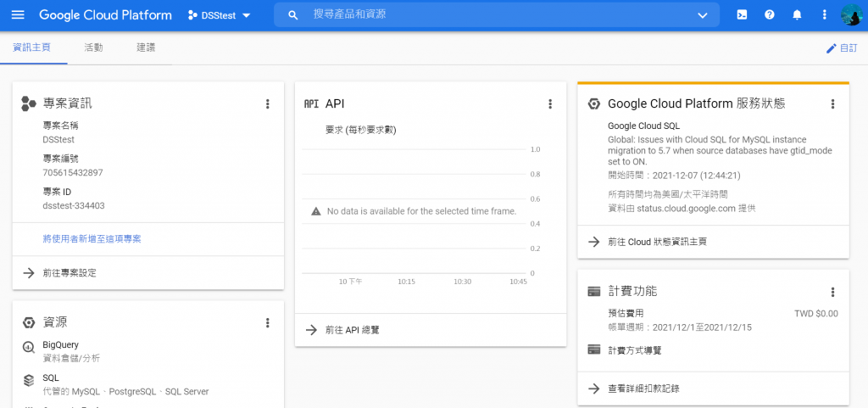Click the arrow icon beside 前往 Cloud 狀態資訊主頁
Screen dimensions: 868x408
pyautogui.click(x=594, y=242)
